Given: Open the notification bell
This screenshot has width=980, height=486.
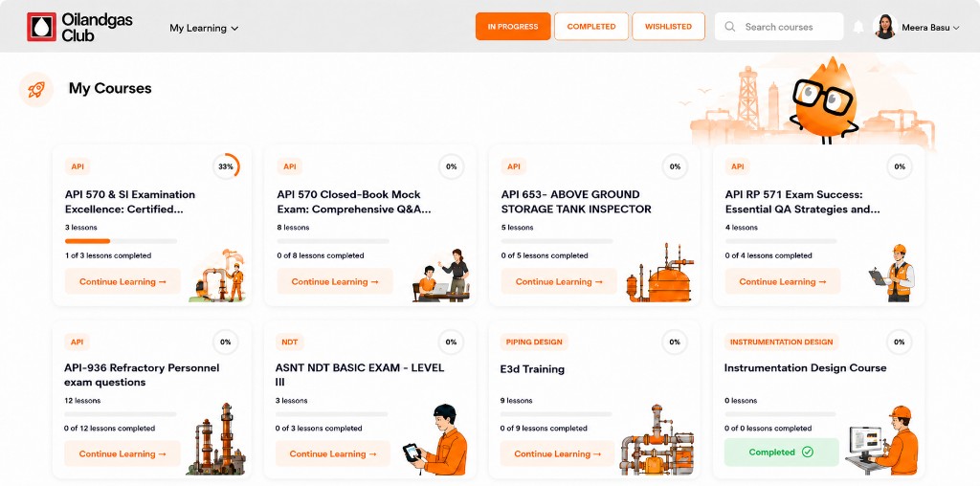Looking at the screenshot, I should coord(858,27).
